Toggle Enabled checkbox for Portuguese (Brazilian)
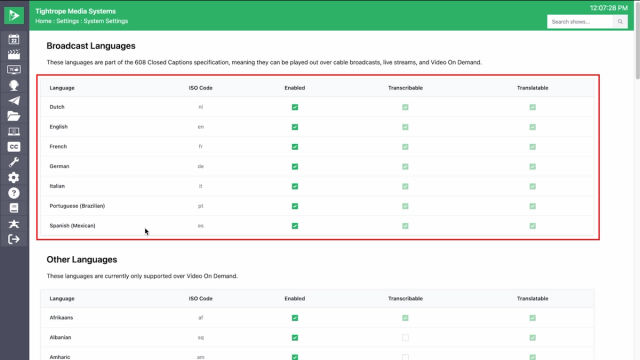 (295, 206)
